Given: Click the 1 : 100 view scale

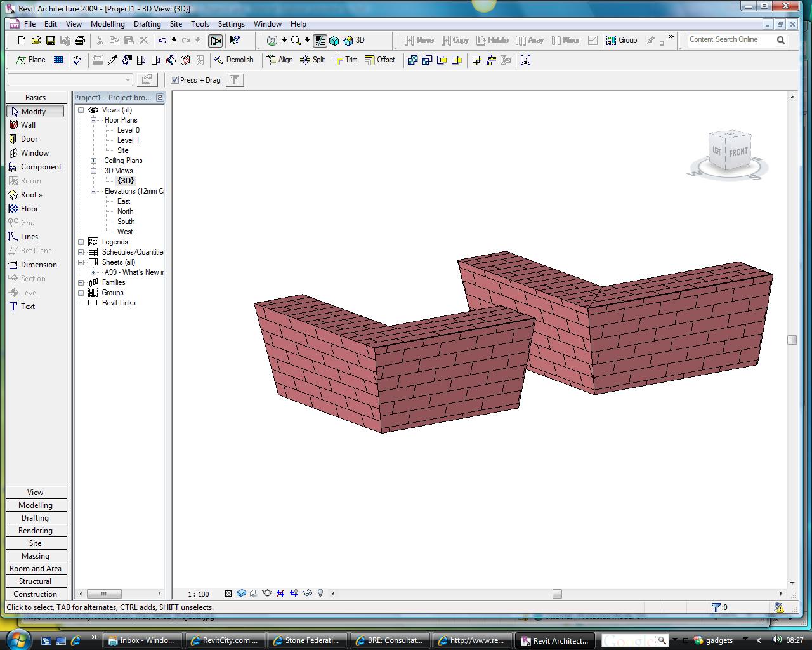Looking at the screenshot, I should pos(199,594).
